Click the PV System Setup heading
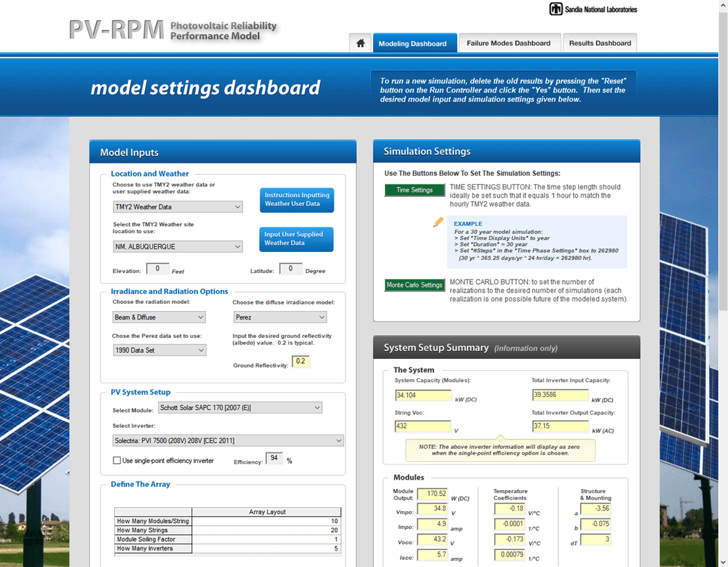728x567 pixels. click(x=140, y=392)
